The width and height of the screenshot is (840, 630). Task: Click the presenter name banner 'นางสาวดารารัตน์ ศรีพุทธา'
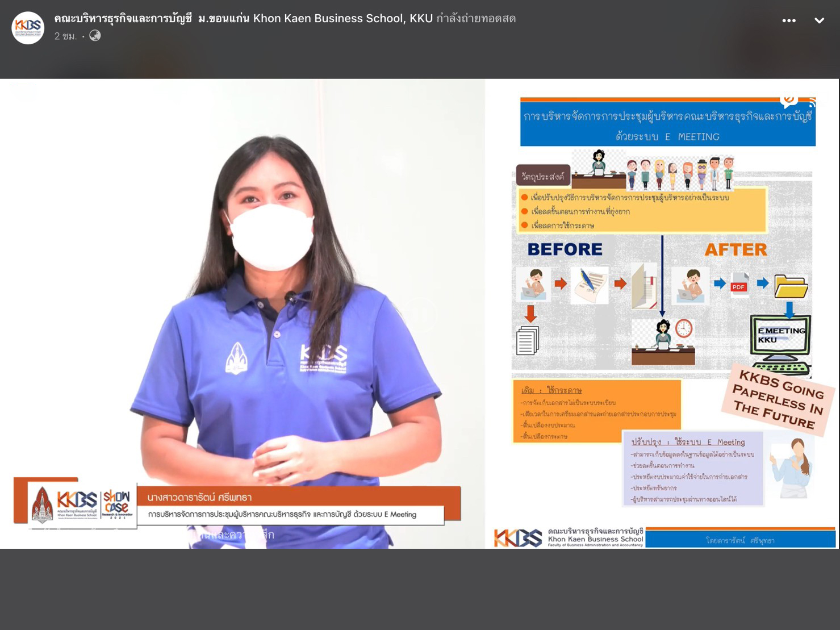pos(199,497)
